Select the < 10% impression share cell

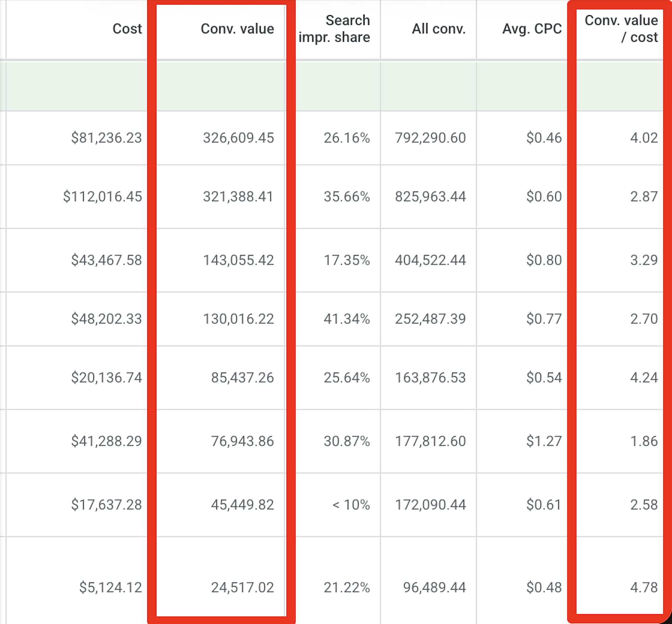[x=351, y=505]
